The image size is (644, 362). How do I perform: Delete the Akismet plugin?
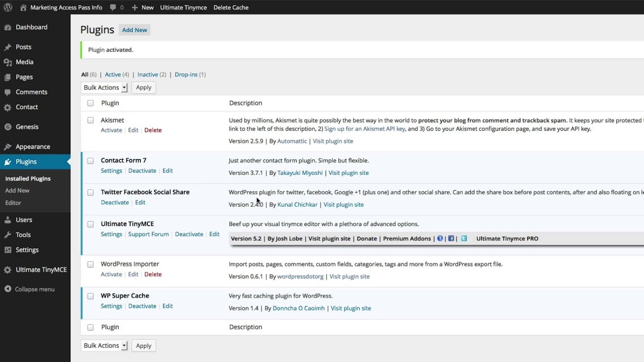point(153,130)
